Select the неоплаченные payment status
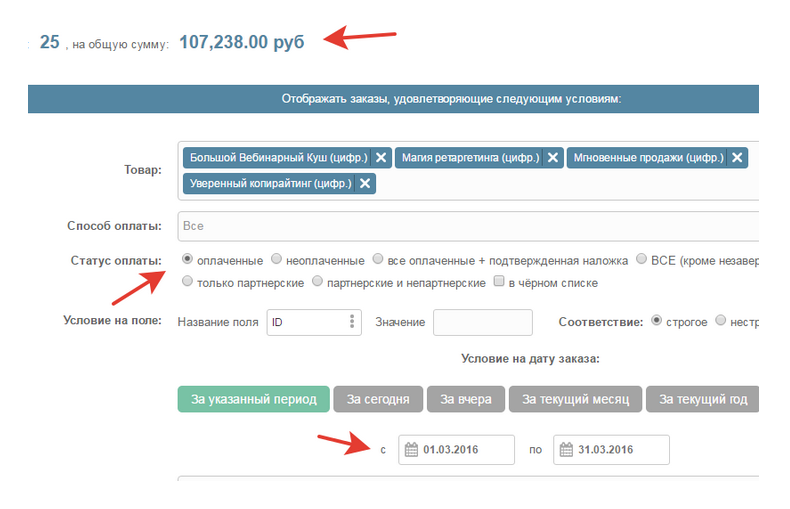Image resolution: width=790 pixels, height=509 pixels. point(276,259)
